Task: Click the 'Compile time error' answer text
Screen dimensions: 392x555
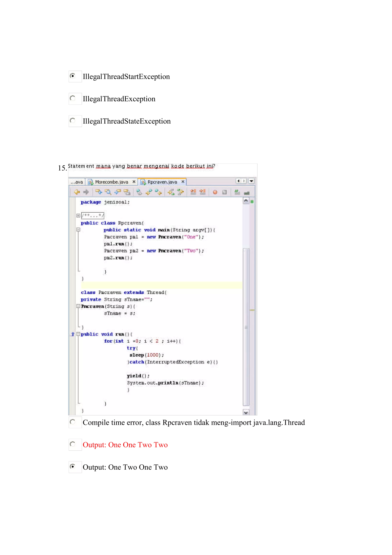Action: (194, 422)
